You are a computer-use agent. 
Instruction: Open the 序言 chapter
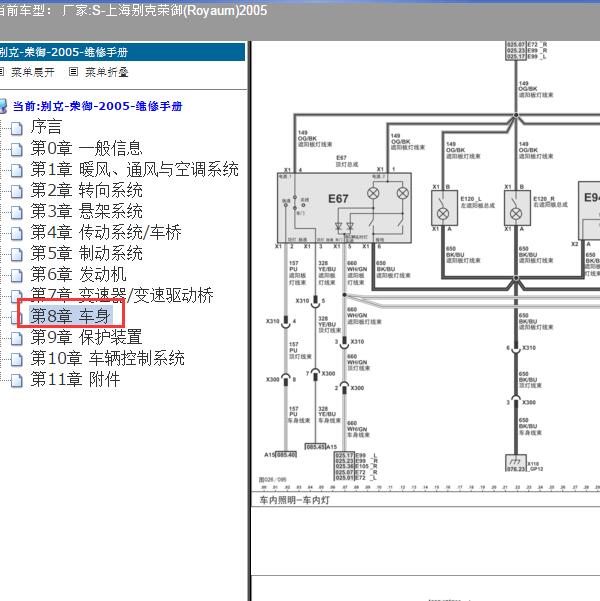point(46,127)
